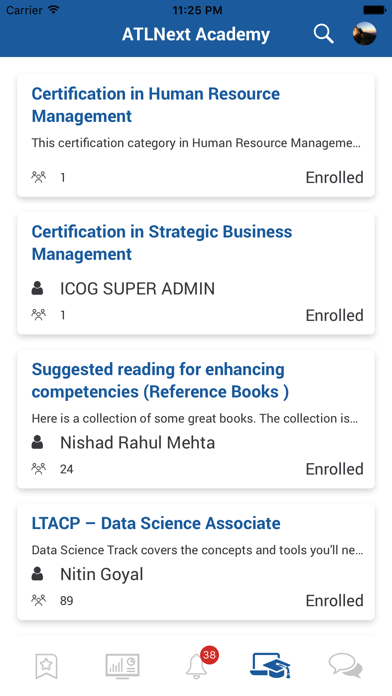
Task: Tap Enrolled on Suggested reading card
Action: 334,469
